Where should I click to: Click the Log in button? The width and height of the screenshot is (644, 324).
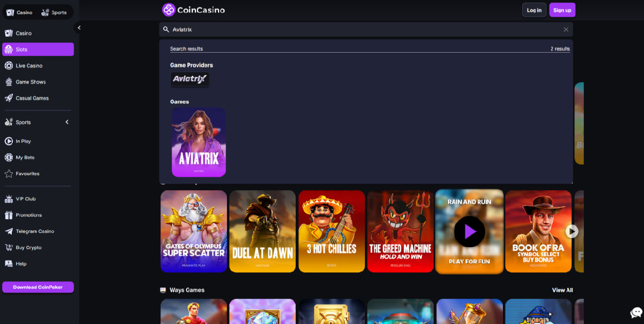534,10
